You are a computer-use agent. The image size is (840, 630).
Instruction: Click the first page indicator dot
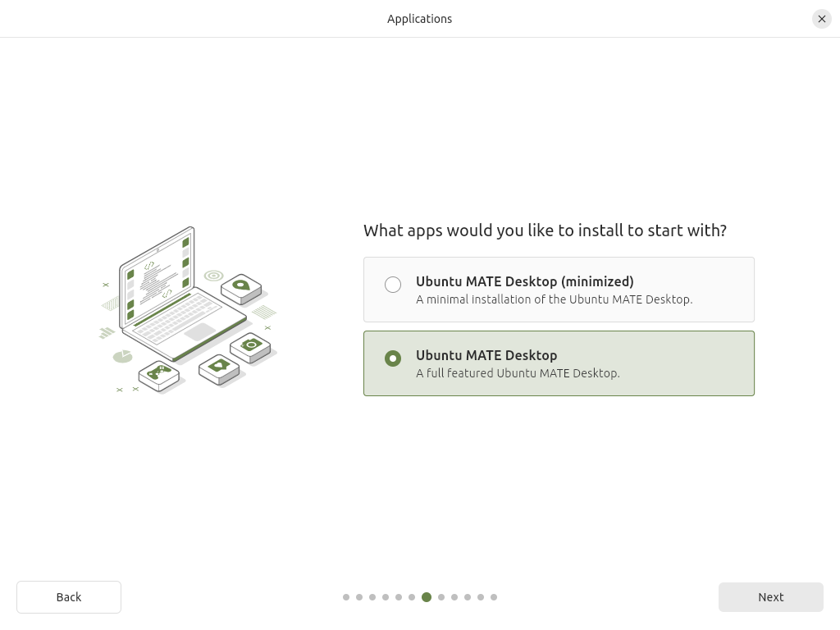346,597
